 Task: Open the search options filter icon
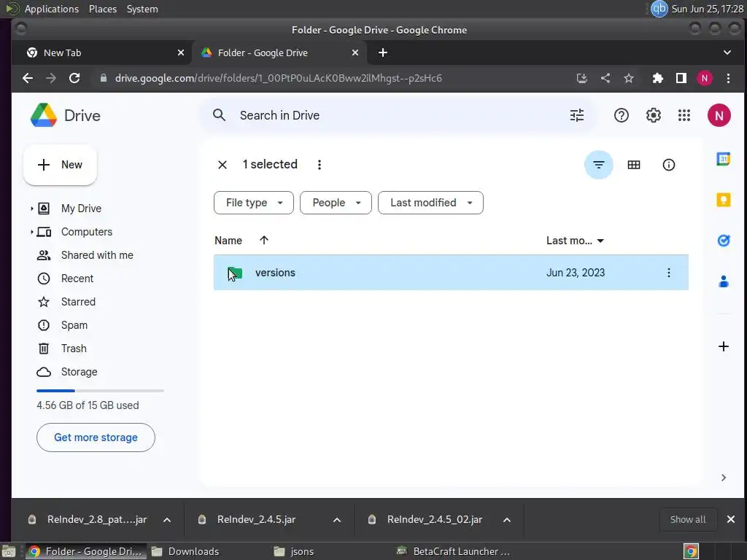point(576,115)
